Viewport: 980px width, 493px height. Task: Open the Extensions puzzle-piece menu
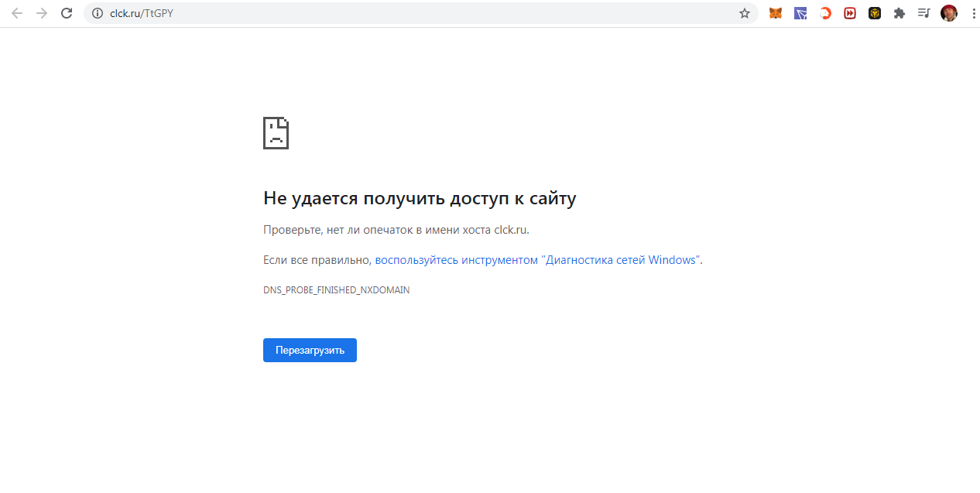point(899,13)
